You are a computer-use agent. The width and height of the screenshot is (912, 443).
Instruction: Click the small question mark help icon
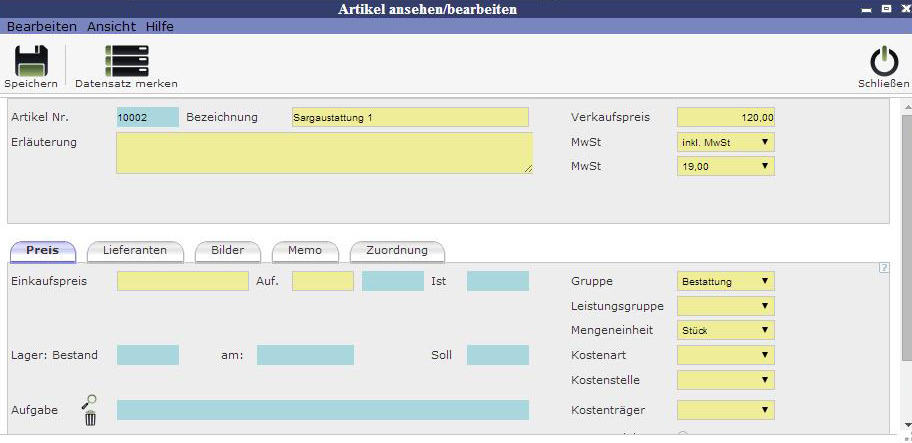(x=884, y=267)
